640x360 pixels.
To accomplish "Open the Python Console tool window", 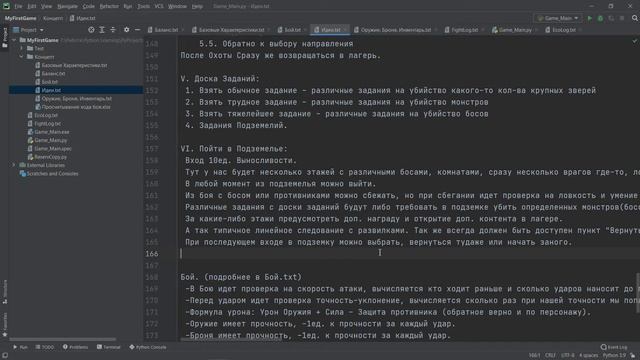I will tap(148, 347).
